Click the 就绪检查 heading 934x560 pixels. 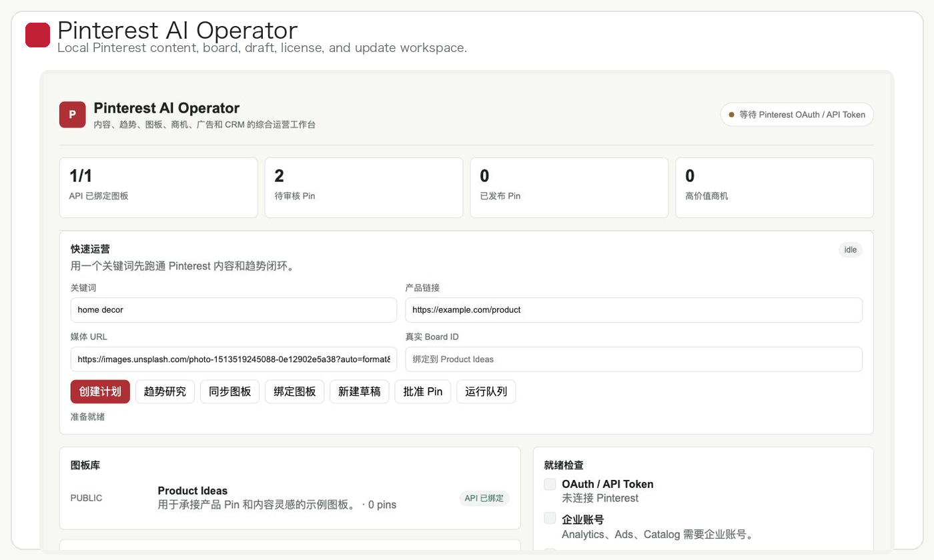[564, 465]
